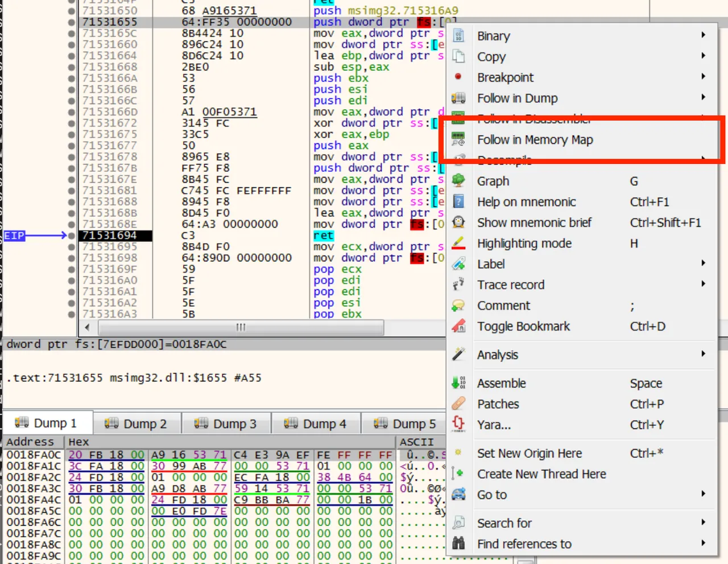Click the ASCII column header in dump

421,442
